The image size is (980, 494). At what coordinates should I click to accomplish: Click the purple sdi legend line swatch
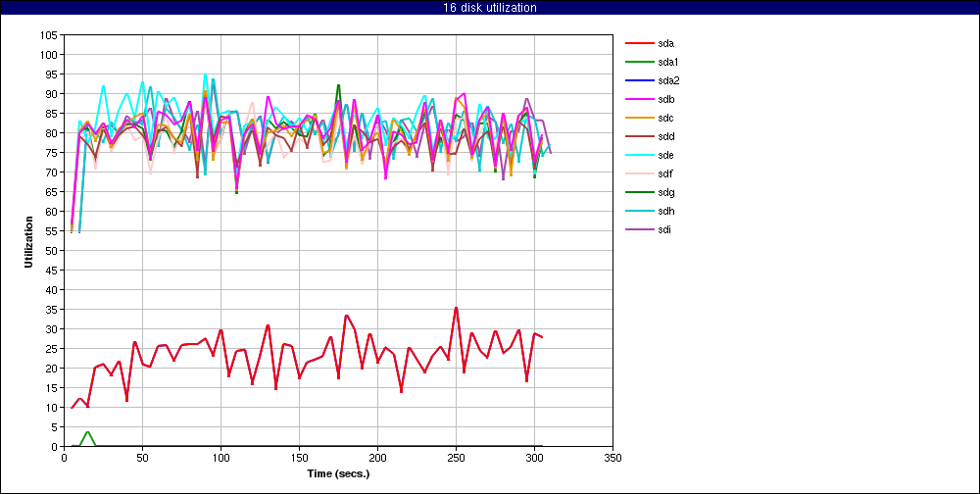pyautogui.click(x=638, y=229)
